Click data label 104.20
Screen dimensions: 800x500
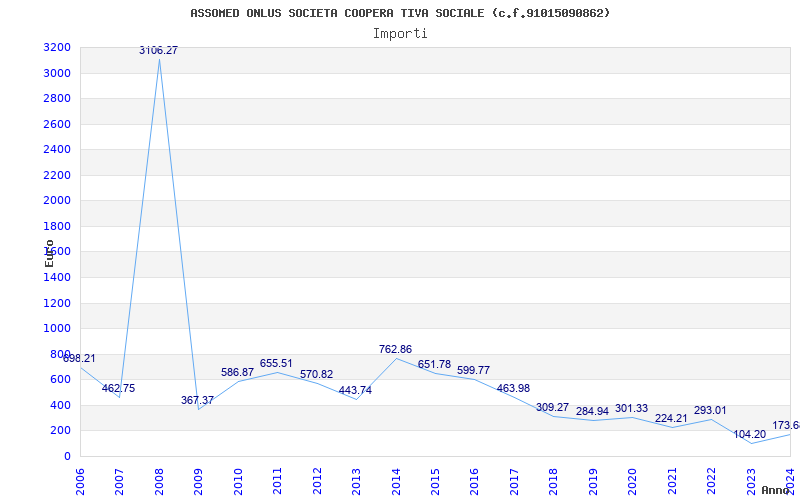[x=749, y=435]
